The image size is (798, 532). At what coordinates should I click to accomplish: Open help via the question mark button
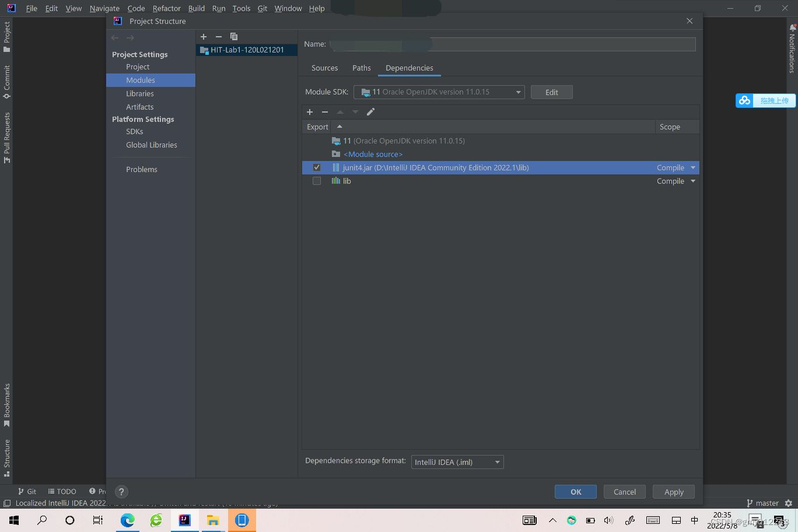(x=121, y=492)
